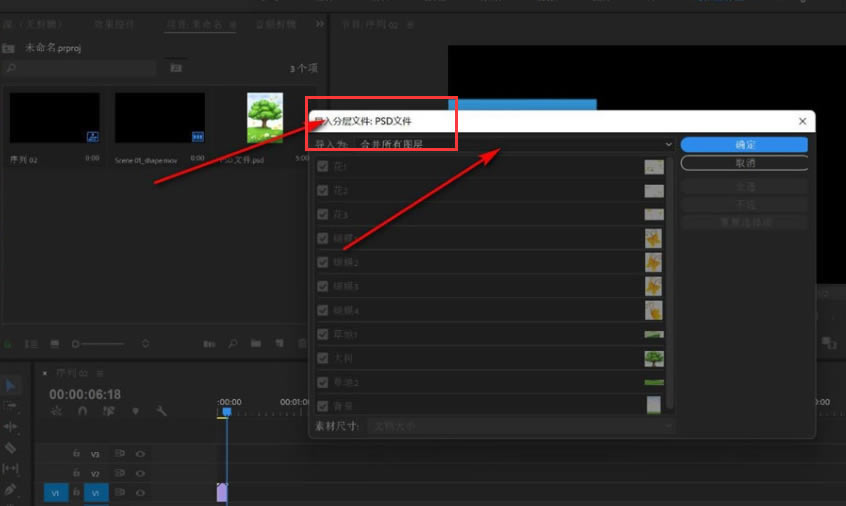Screen dimensions: 846x506
Task: Uncheck the 花2 layer checkbox
Action: point(323,190)
